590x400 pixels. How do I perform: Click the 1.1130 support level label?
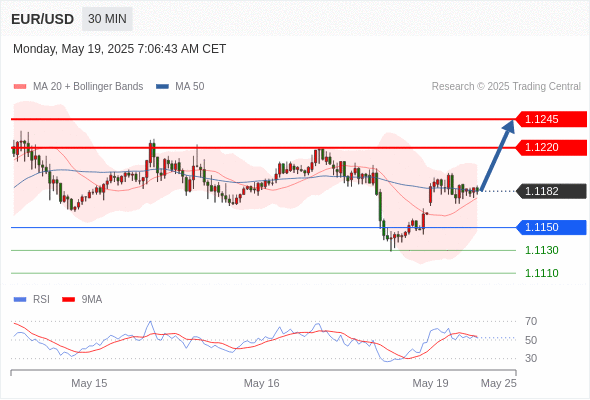point(541,250)
